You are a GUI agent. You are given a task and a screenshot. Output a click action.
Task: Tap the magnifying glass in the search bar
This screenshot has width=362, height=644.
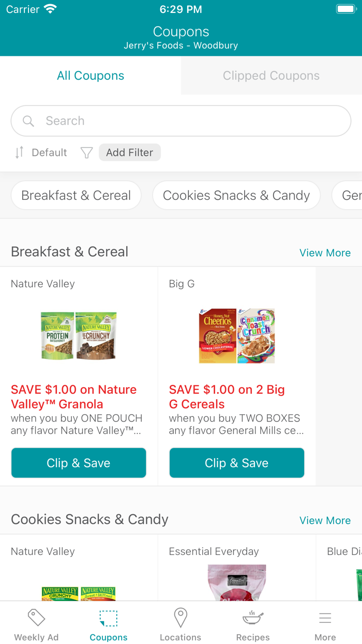click(x=28, y=121)
